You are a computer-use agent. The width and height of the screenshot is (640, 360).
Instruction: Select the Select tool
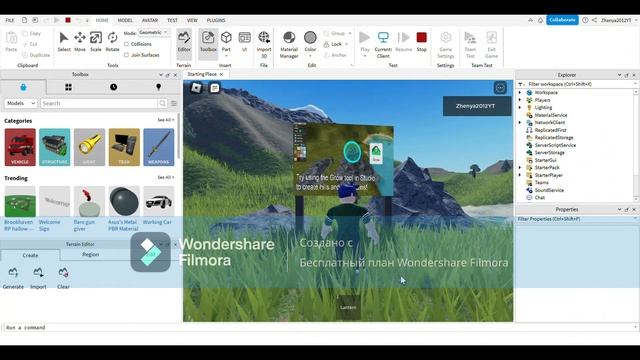pyautogui.click(x=64, y=41)
